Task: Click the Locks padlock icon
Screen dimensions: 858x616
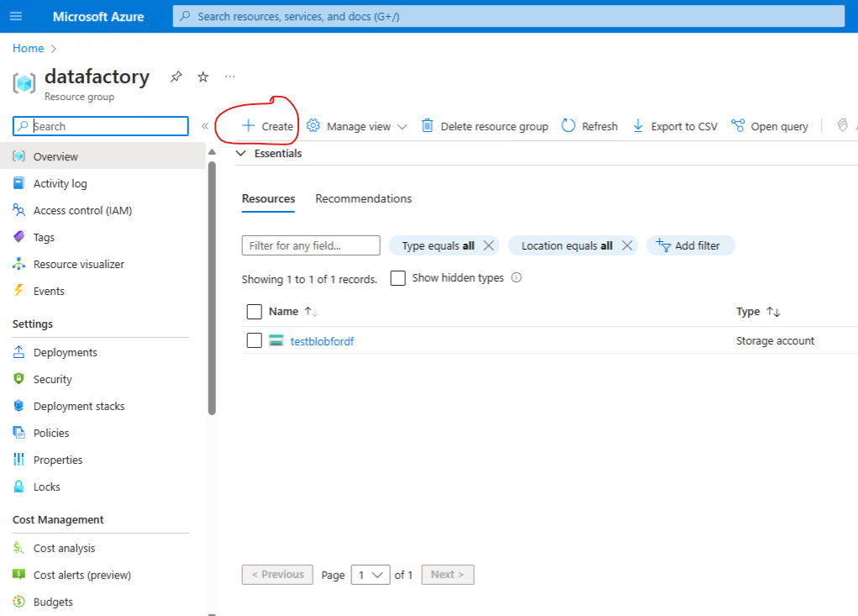Action: (18, 486)
